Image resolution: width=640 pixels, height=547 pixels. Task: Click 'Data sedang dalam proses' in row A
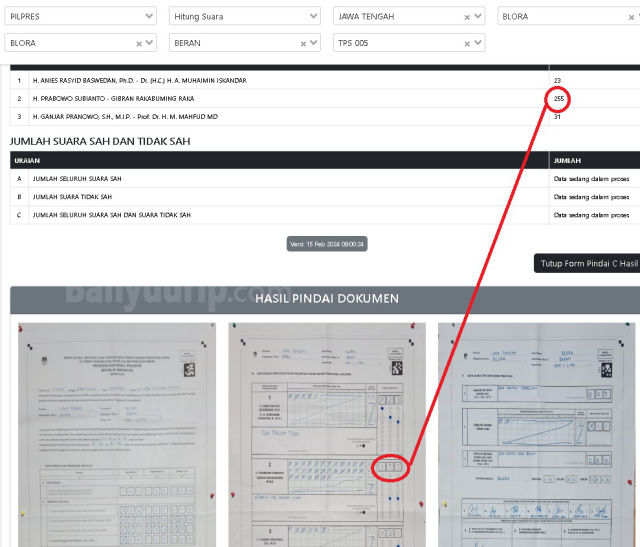point(591,179)
